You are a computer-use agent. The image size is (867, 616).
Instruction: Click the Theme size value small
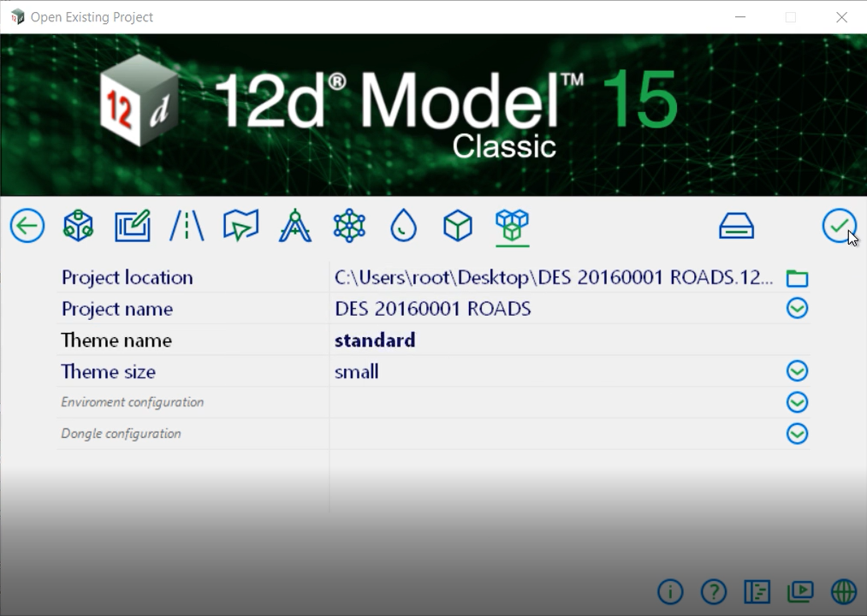pyautogui.click(x=357, y=371)
